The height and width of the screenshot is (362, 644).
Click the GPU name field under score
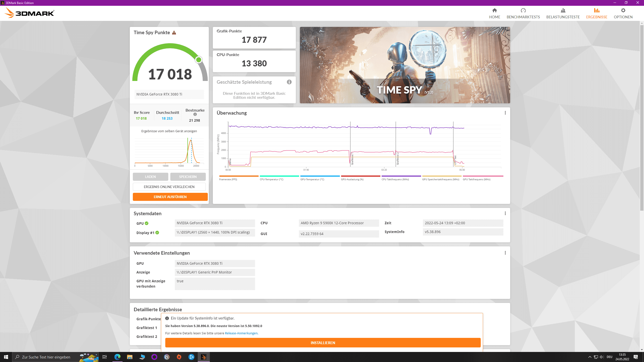(169, 94)
